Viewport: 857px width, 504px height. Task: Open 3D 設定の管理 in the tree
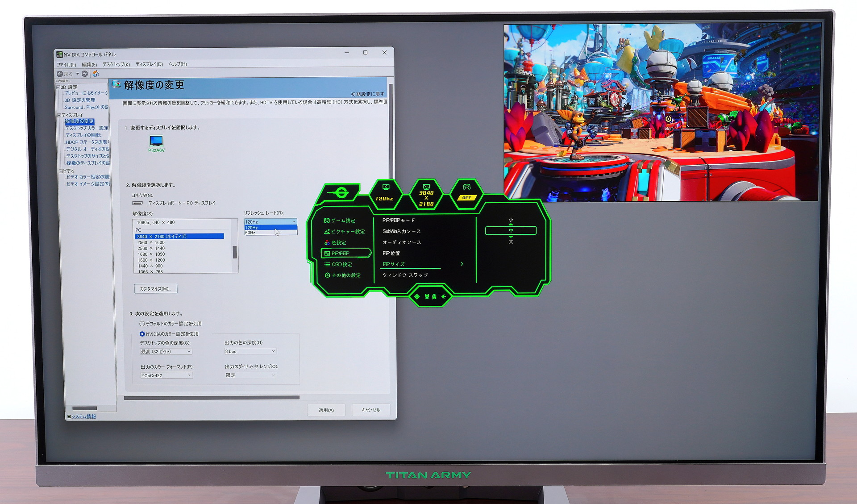(x=79, y=100)
